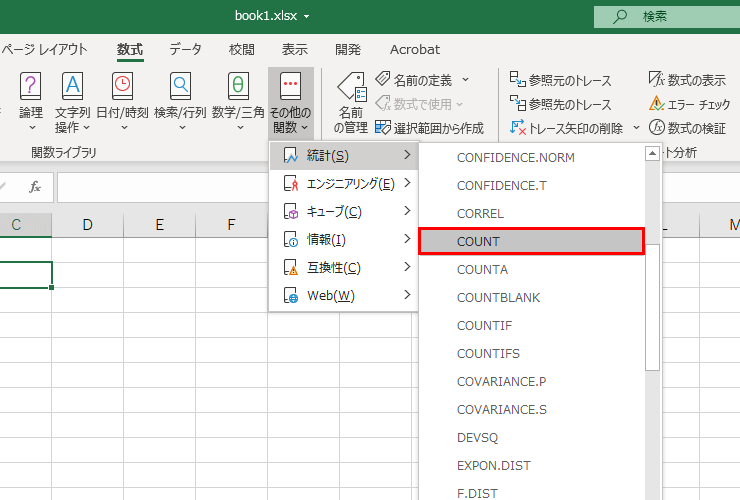Select the CORREL function
Screen dimensions: 740x500
click(x=531, y=213)
